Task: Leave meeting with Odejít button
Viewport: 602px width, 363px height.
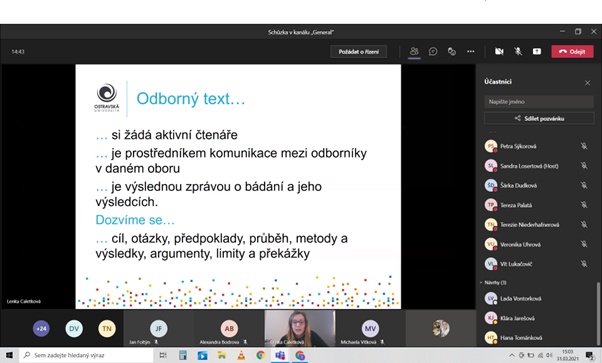Action: (572, 51)
